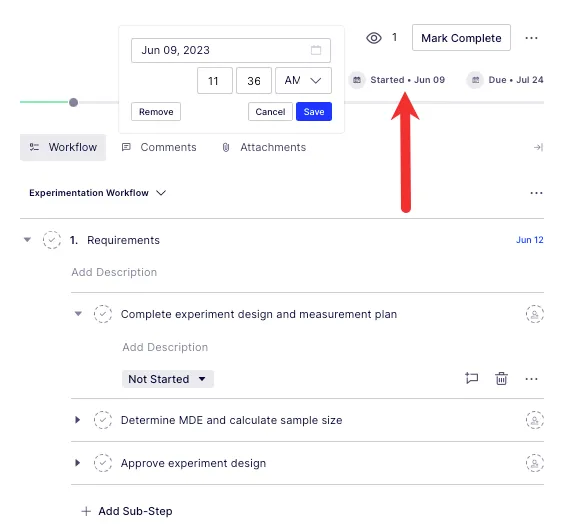Click the blue Save button

tap(314, 111)
